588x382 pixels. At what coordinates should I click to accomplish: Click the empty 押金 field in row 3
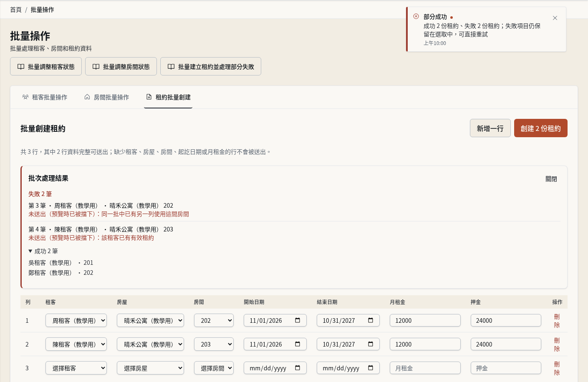(506, 368)
